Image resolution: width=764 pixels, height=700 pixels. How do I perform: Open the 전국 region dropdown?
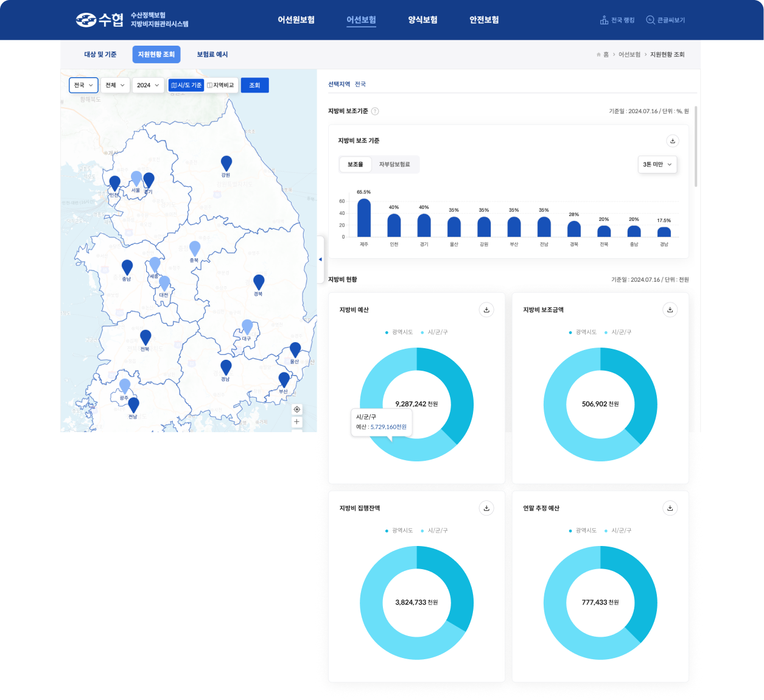pyautogui.click(x=83, y=85)
